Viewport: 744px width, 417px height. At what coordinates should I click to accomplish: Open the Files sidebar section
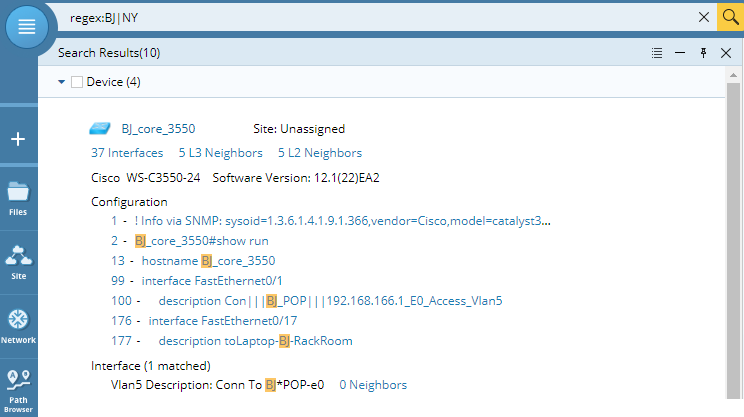pyautogui.click(x=18, y=196)
